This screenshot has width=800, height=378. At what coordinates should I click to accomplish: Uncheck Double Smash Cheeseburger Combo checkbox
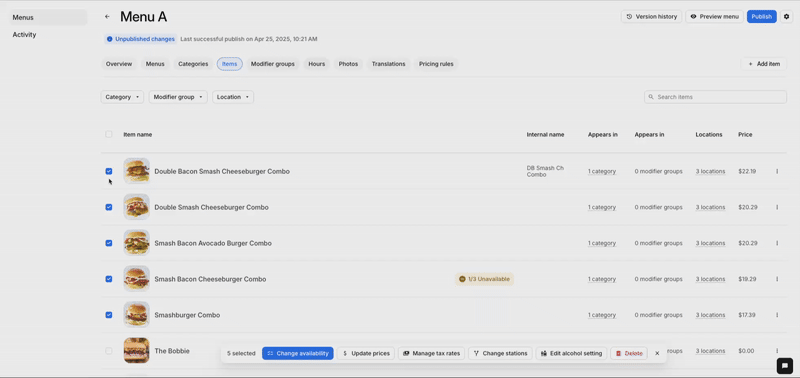pyautogui.click(x=109, y=207)
